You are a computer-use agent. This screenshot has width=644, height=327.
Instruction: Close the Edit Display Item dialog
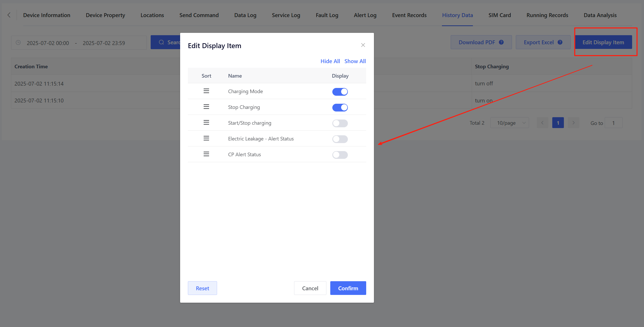coord(363,45)
